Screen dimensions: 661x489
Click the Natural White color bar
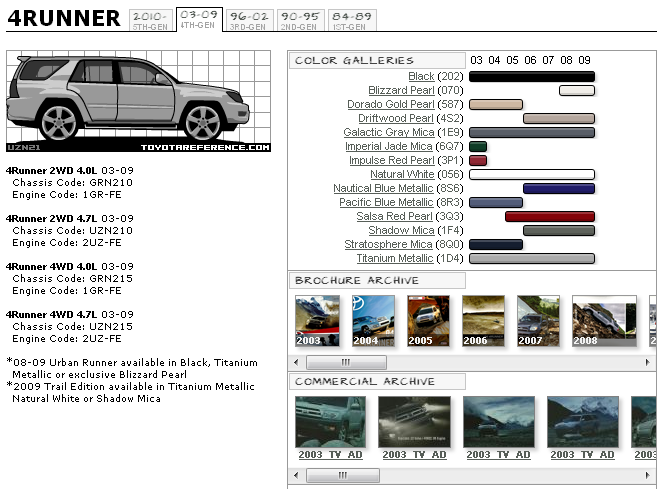click(x=532, y=174)
